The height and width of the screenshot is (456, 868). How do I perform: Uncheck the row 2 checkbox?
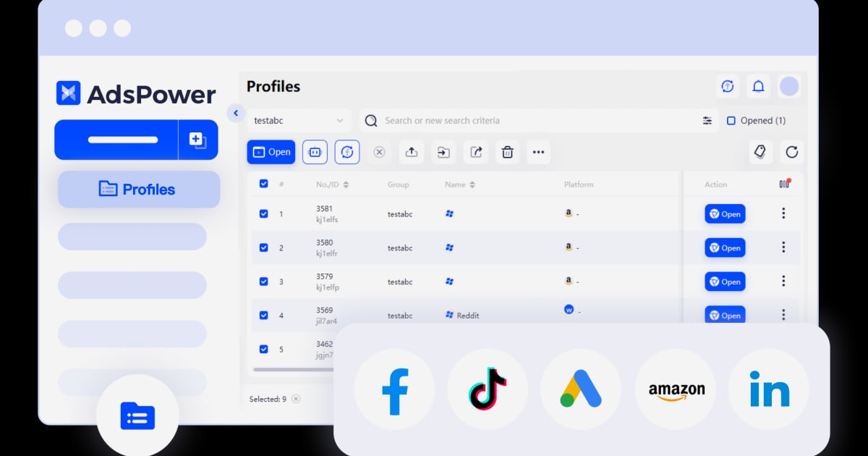(x=263, y=248)
